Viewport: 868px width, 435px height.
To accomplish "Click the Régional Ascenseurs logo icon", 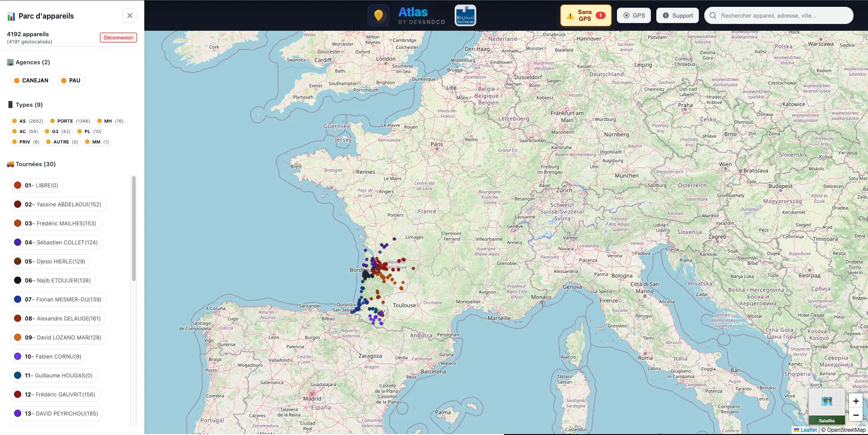I will (x=465, y=15).
